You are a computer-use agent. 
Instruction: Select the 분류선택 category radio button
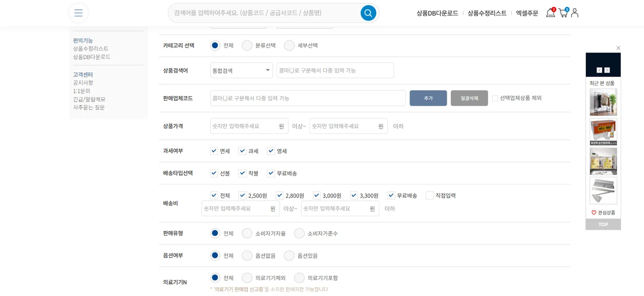click(247, 45)
